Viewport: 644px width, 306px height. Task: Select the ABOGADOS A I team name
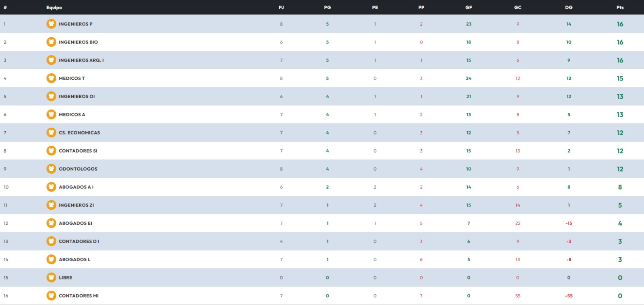tap(76, 187)
